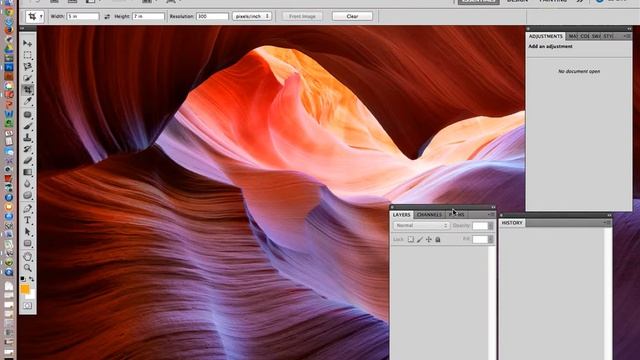The image size is (640, 360).
Task: Select the Quick Selection tool
Action: coord(27,78)
